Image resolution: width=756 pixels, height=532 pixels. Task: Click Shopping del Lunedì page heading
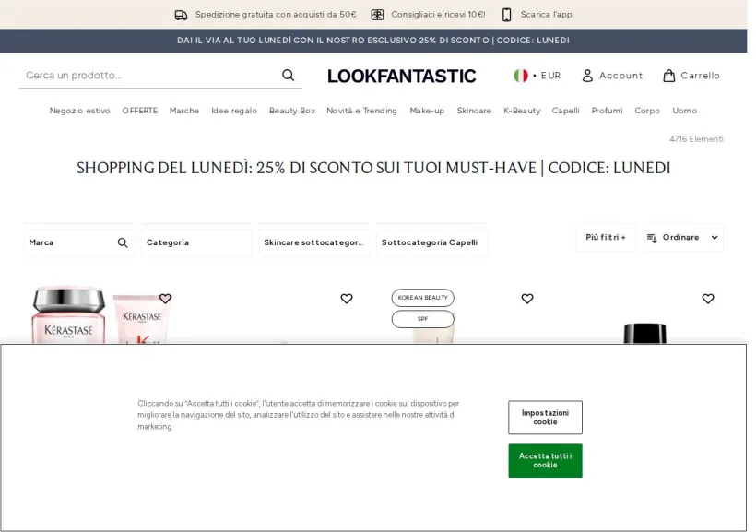pyautogui.click(x=373, y=168)
